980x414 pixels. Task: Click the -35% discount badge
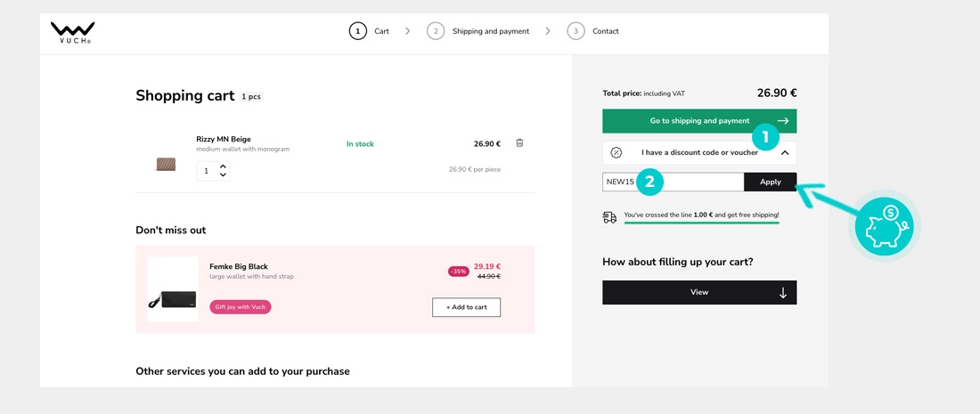458,272
